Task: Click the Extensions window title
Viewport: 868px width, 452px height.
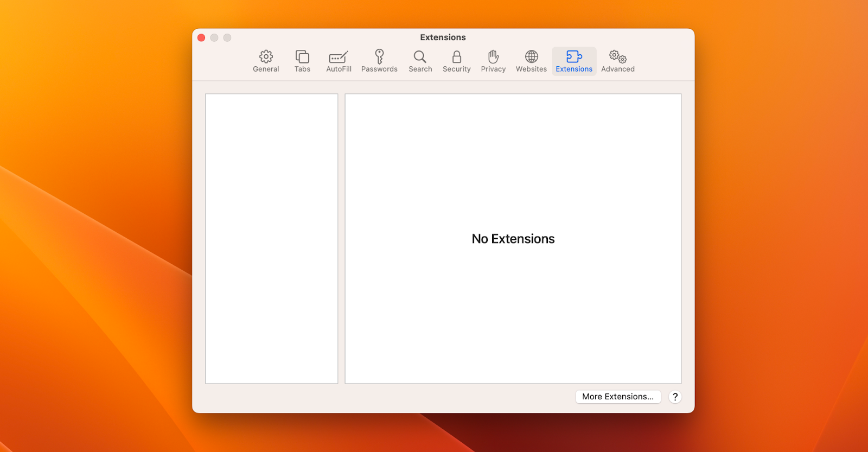Action: pyautogui.click(x=443, y=37)
